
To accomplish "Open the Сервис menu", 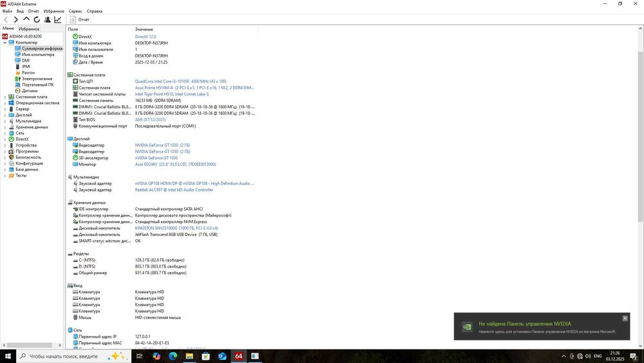I will [75, 11].
